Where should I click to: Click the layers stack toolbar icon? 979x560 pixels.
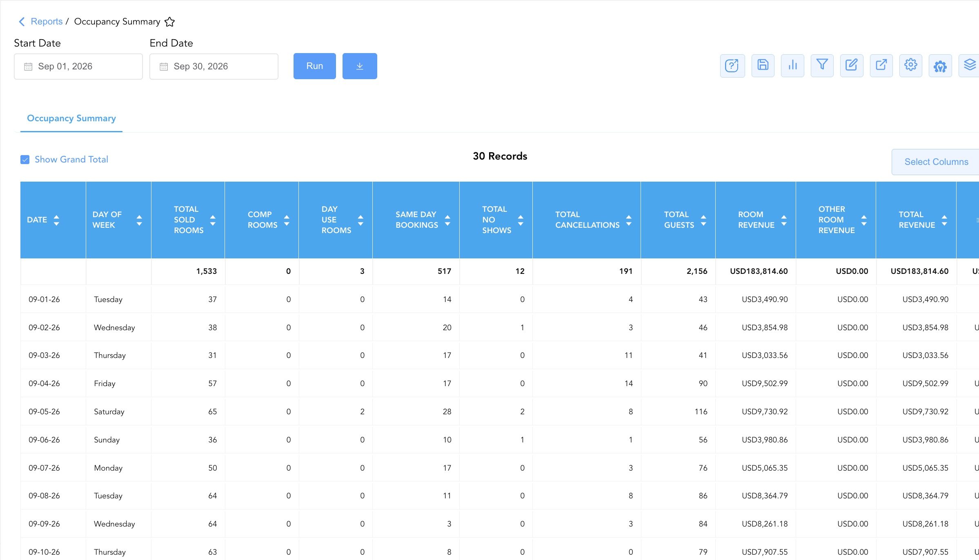(x=970, y=66)
